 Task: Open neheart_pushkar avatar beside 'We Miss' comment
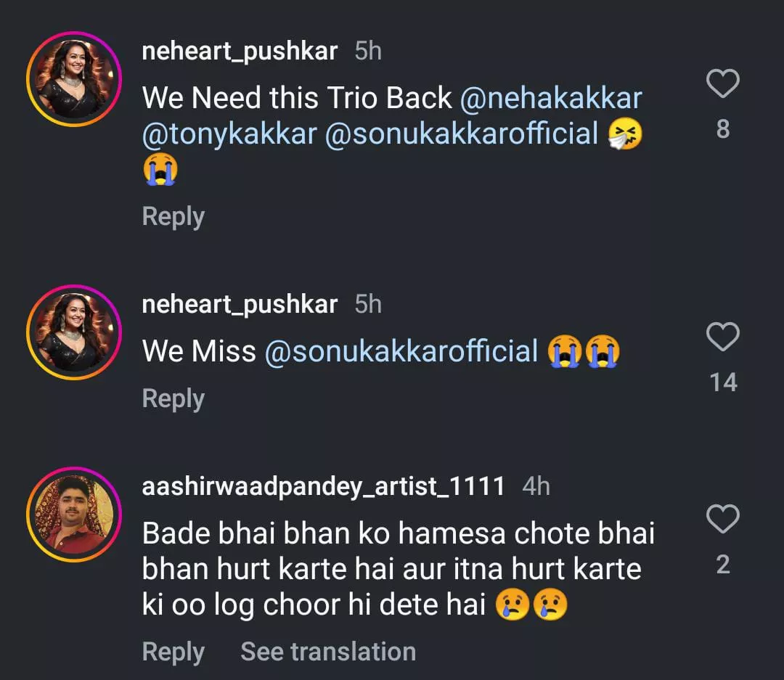pos(74,332)
